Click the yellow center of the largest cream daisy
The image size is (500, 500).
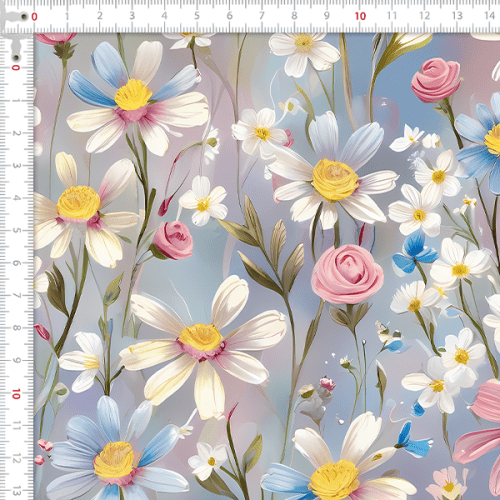(200, 337)
